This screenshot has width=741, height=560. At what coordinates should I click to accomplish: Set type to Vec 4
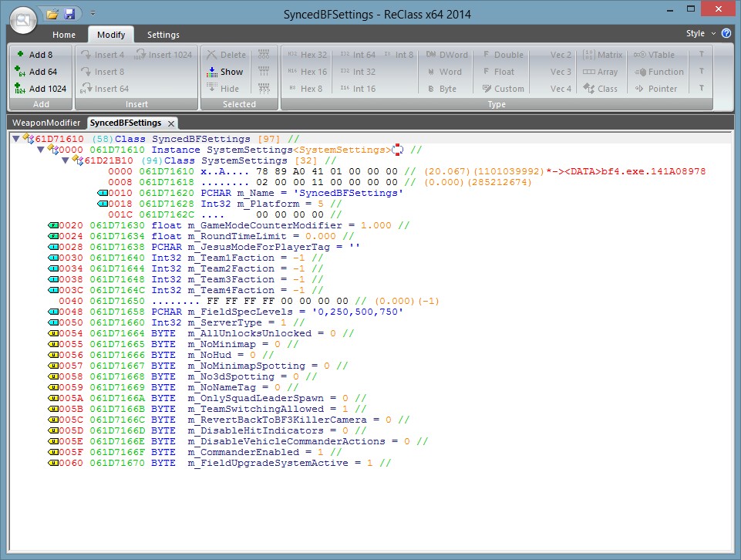point(561,89)
